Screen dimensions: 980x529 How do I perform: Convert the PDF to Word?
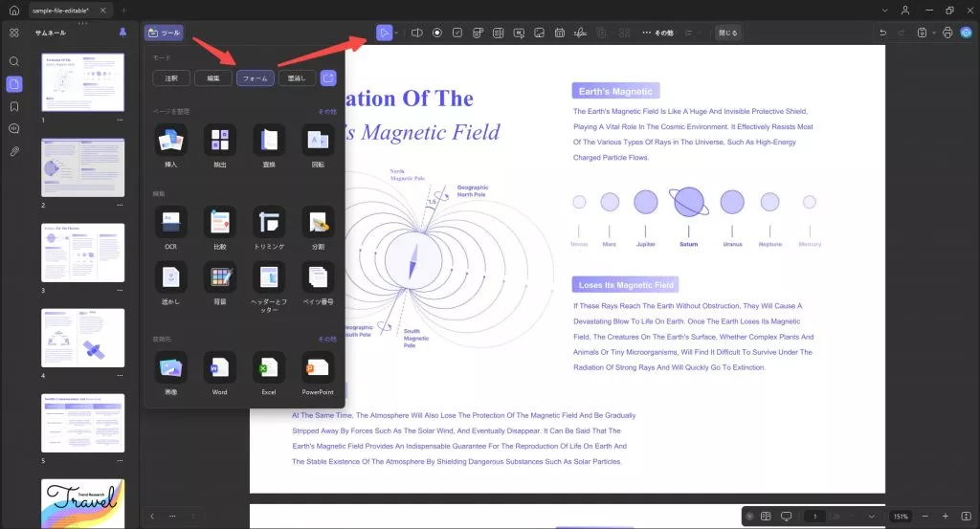point(220,368)
